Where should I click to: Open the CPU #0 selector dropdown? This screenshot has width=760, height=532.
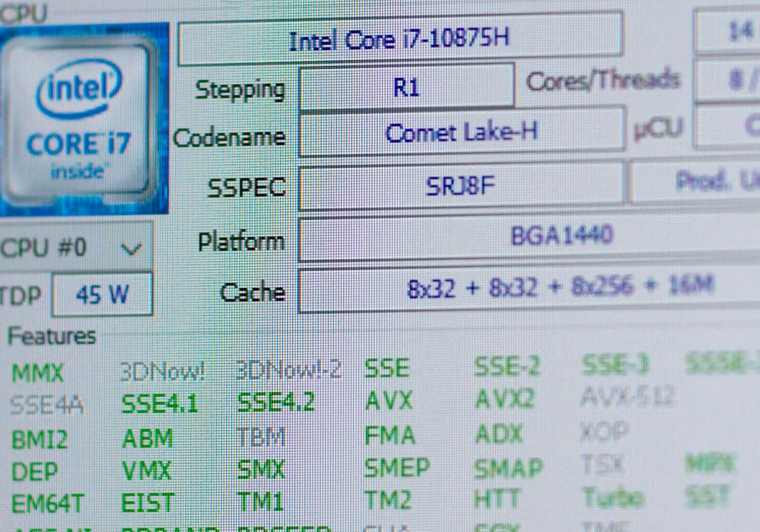coord(76,247)
